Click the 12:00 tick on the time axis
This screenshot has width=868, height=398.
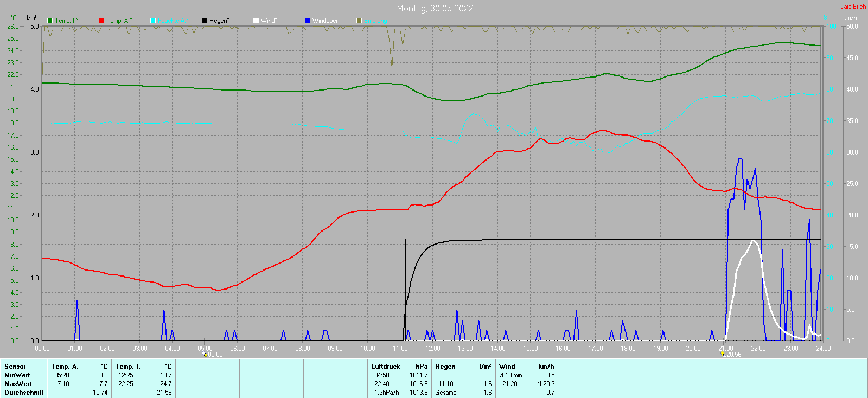(x=433, y=349)
